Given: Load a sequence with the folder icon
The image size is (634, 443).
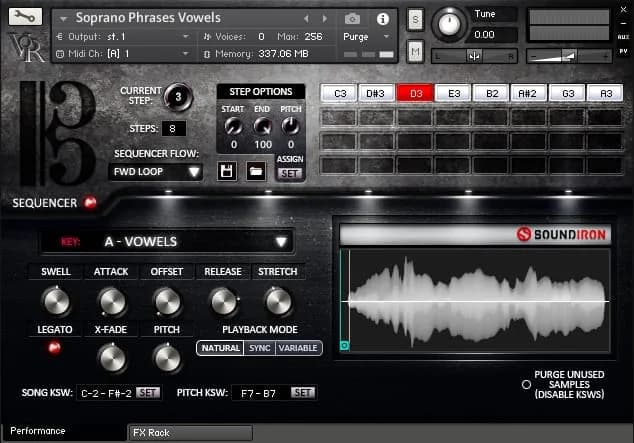Looking at the screenshot, I should point(257,172).
